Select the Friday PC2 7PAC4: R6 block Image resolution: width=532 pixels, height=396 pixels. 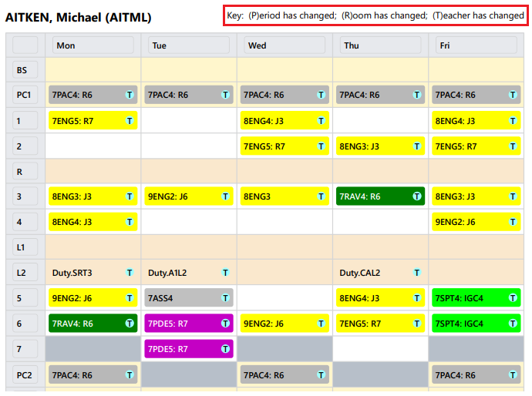pos(476,374)
